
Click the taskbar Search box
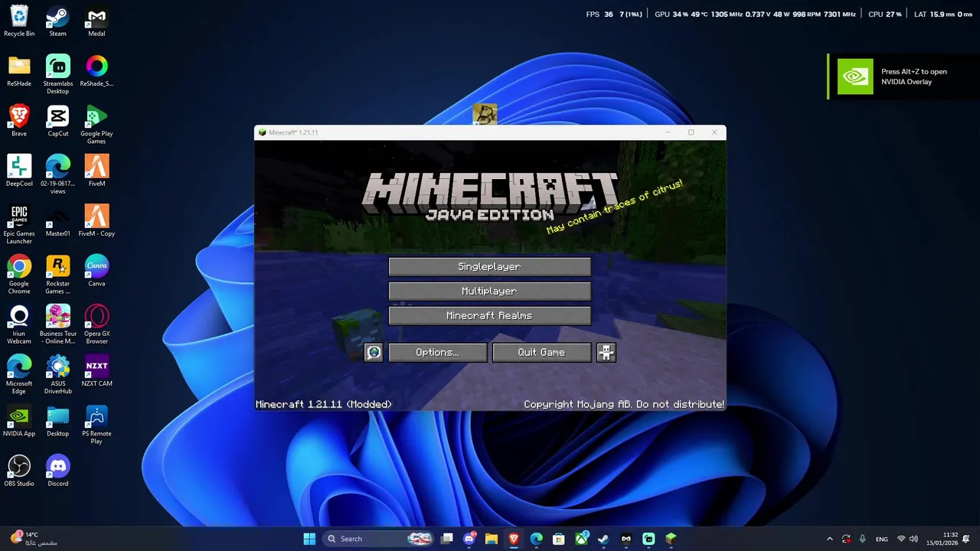pos(379,539)
